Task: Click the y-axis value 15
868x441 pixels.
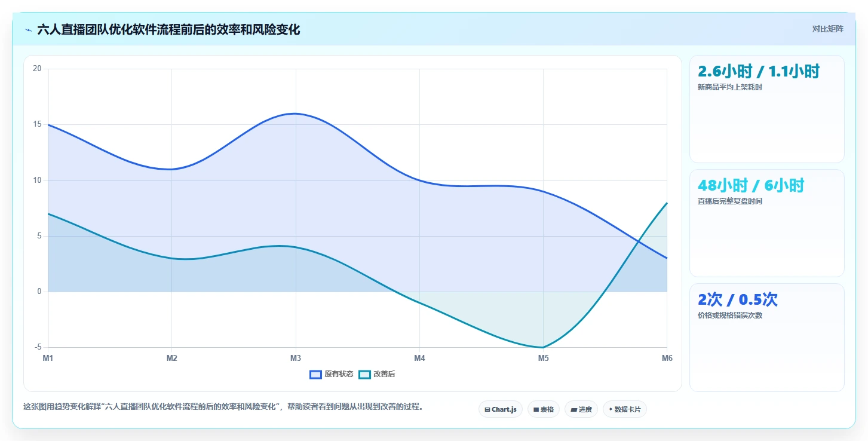Action: 37,124
